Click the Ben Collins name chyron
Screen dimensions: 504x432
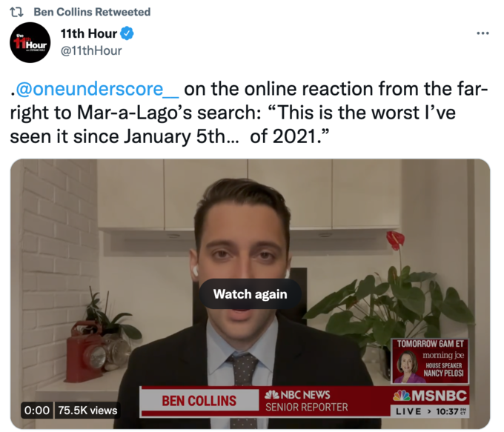(199, 401)
